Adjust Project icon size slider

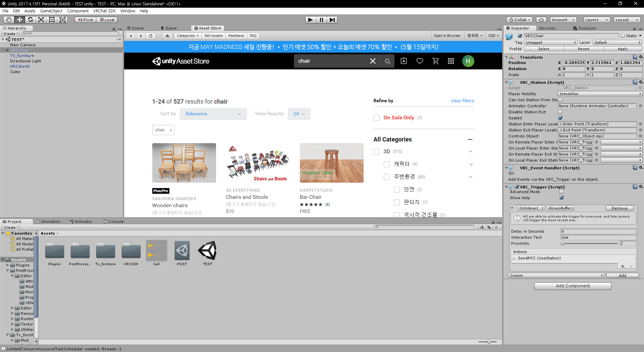[x=489, y=342]
